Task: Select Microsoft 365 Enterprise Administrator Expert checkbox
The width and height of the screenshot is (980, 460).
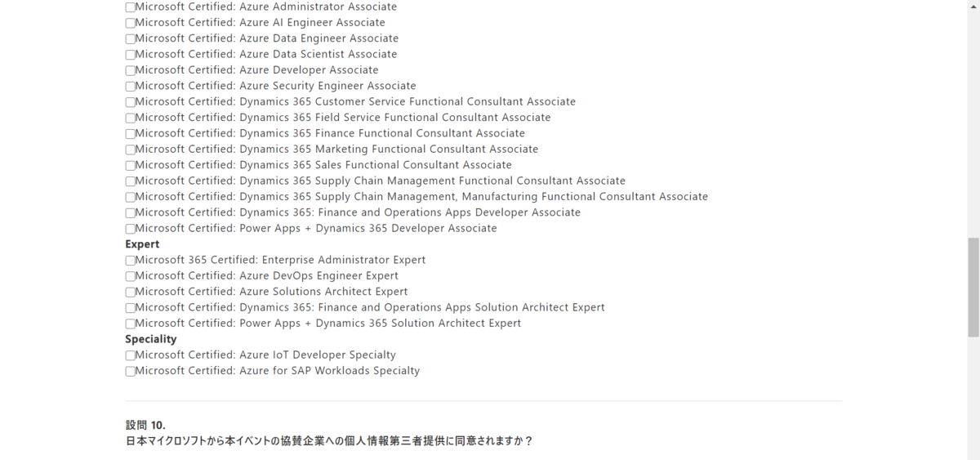Action: [131, 261]
